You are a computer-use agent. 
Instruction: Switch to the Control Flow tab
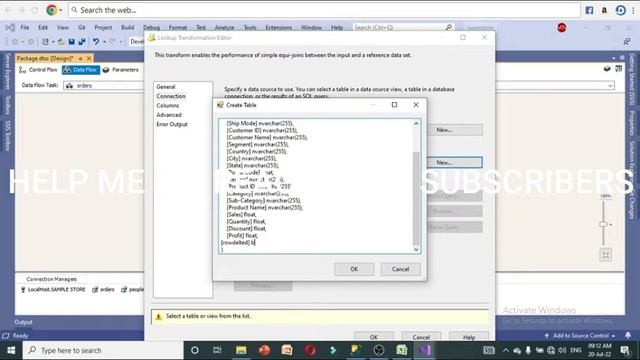(38, 70)
